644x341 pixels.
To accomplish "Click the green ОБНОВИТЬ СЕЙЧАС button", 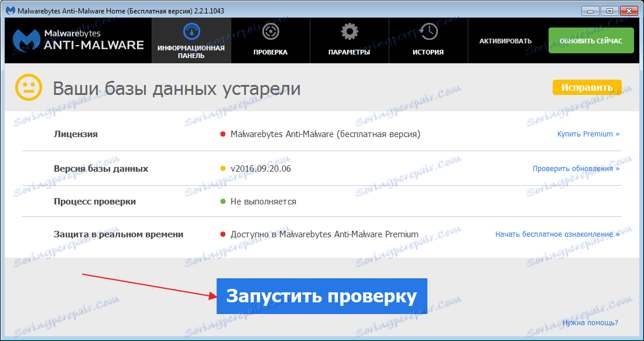I will [591, 40].
